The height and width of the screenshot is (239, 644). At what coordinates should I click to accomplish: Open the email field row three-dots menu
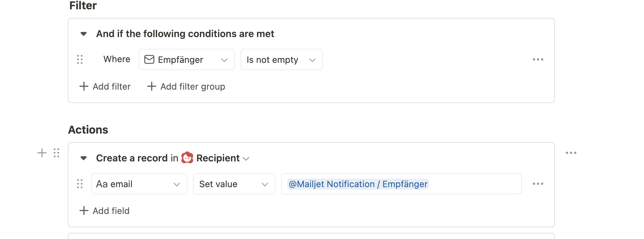[538, 184]
